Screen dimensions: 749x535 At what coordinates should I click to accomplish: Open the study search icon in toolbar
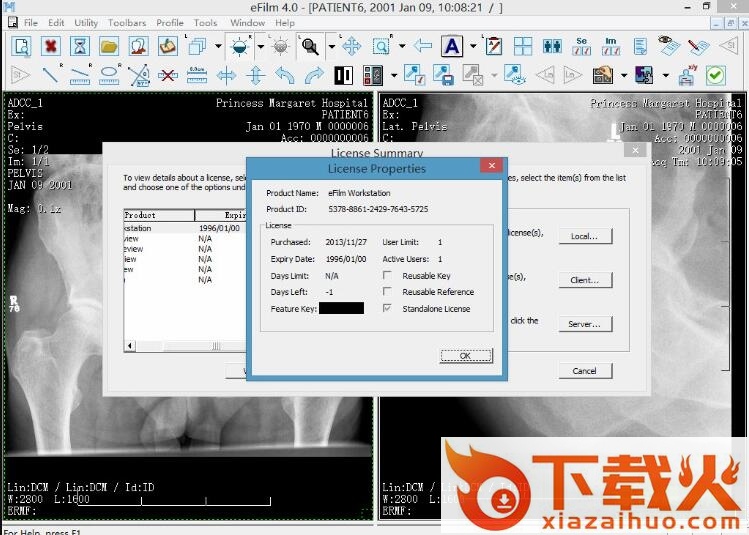coord(21,46)
